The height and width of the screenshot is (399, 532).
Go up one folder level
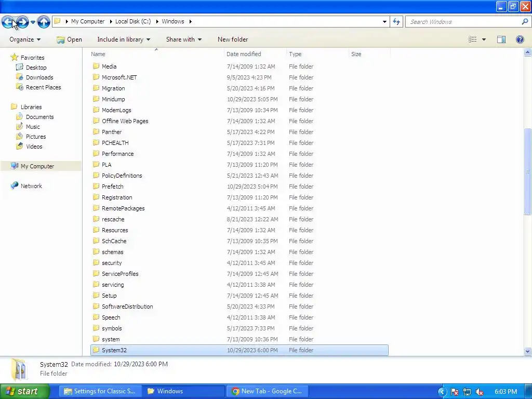(x=44, y=22)
